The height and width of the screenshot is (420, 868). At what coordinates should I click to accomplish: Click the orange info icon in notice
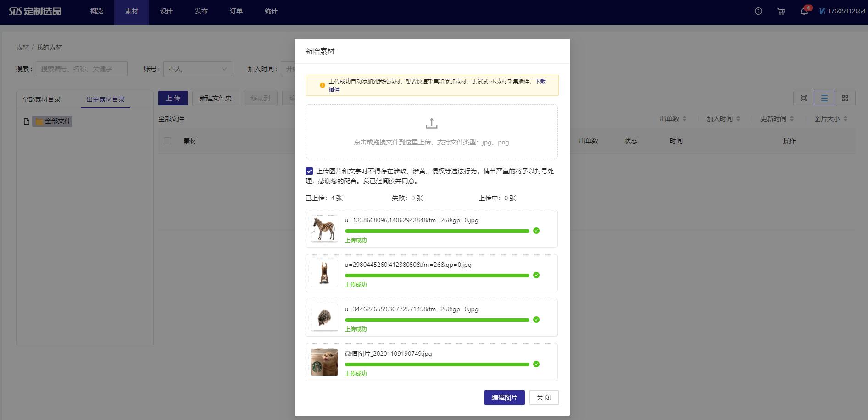point(322,85)
